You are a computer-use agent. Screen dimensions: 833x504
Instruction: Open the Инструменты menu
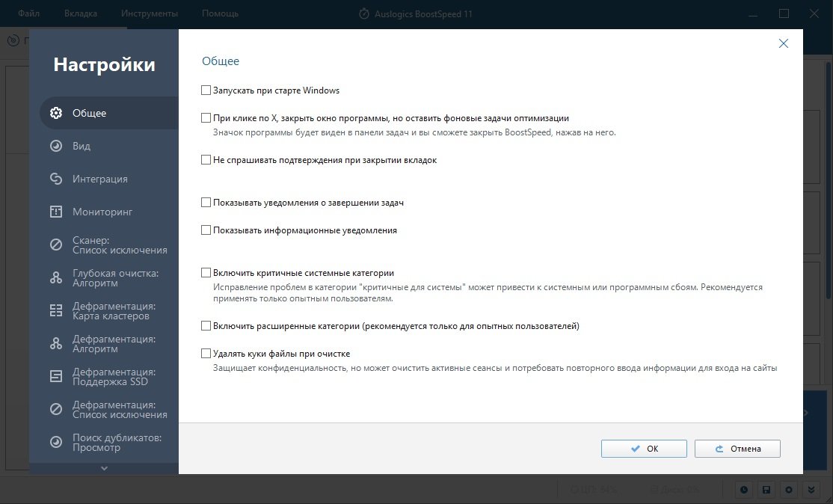coord(150,13)
